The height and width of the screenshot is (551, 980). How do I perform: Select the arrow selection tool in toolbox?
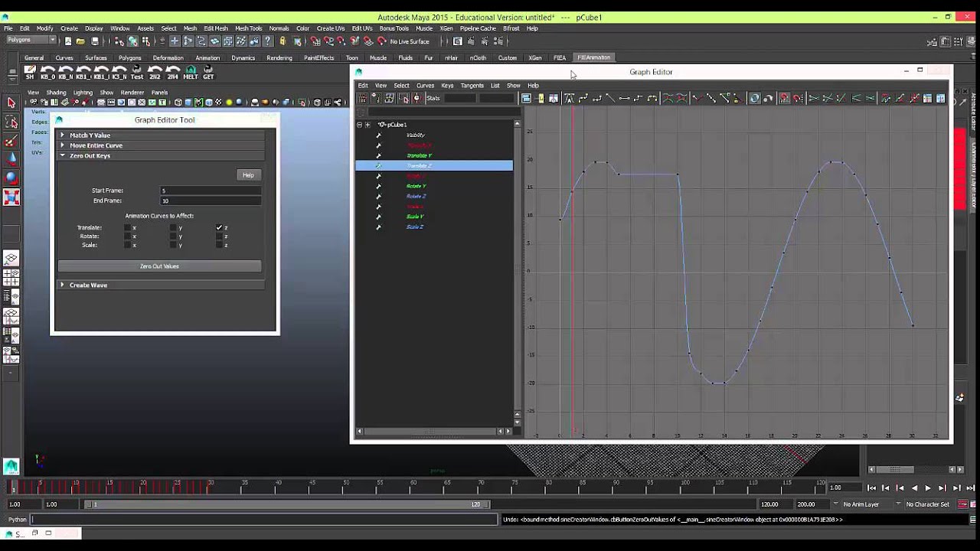[x=11, y=103]
